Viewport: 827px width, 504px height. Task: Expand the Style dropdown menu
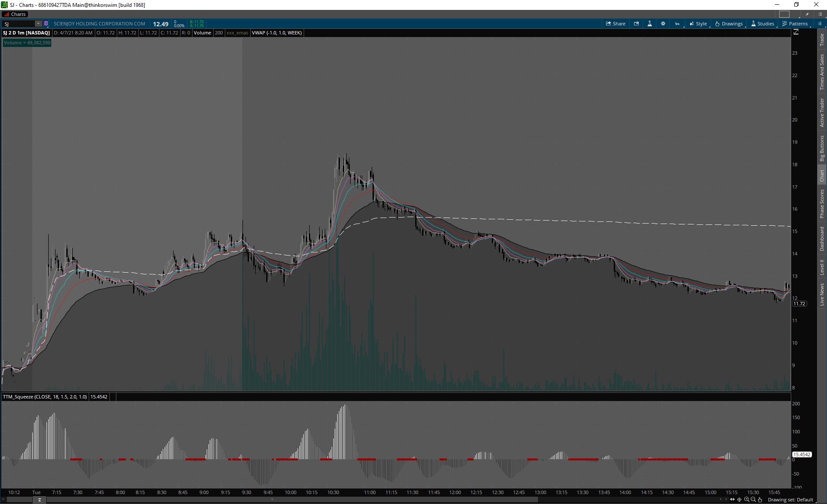(x=698, y=24)
